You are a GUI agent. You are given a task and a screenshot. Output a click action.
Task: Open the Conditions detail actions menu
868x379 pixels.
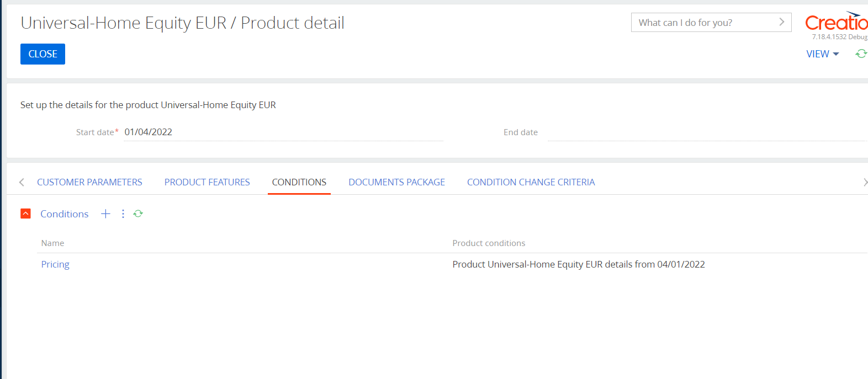pos(123,213)
